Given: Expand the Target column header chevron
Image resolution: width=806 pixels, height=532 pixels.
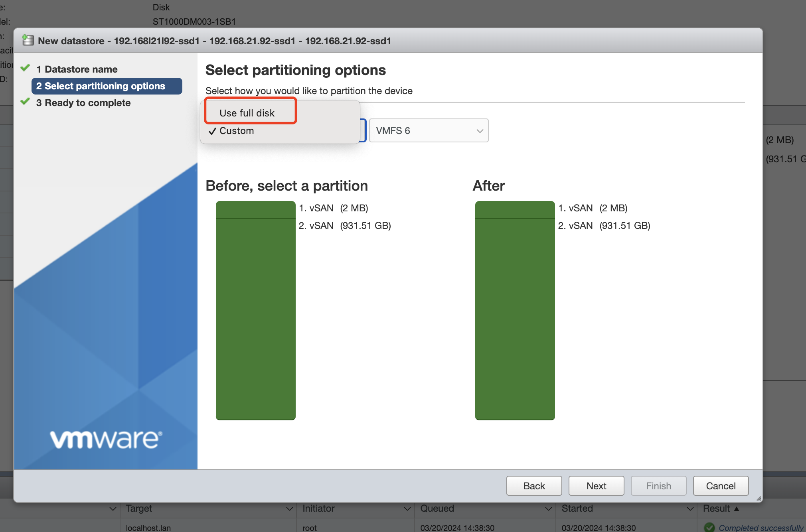Looking at the screenshot, I should click(x=289, y=508).
